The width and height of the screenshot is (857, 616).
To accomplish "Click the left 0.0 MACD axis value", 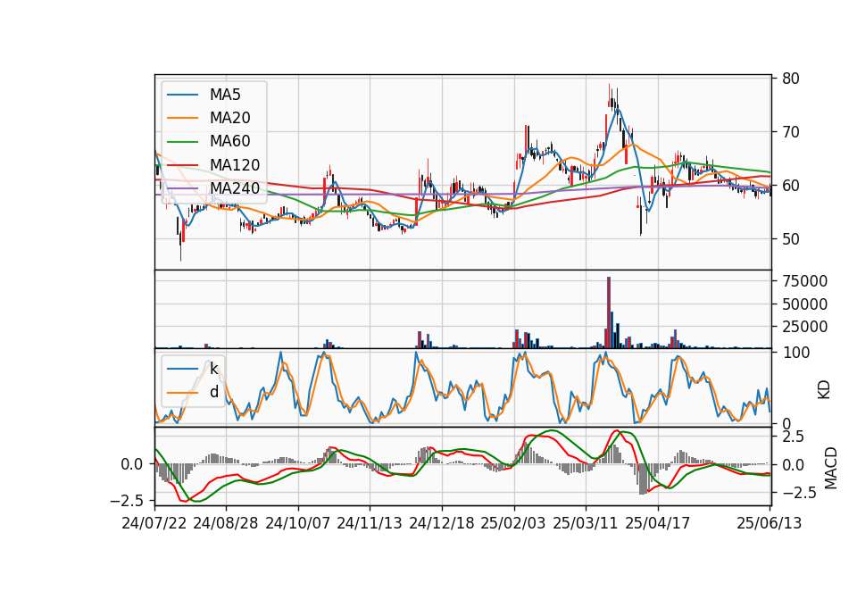I will pos(132,464).
